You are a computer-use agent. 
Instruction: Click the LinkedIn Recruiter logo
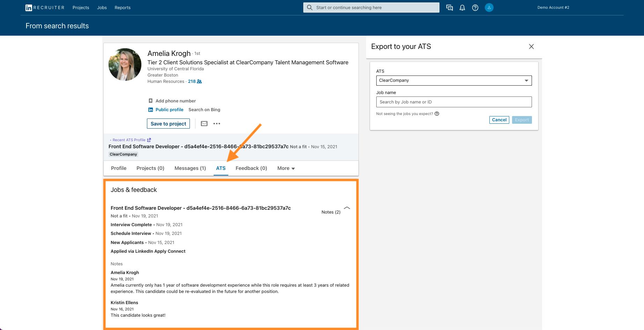click(x=45, y=8)
